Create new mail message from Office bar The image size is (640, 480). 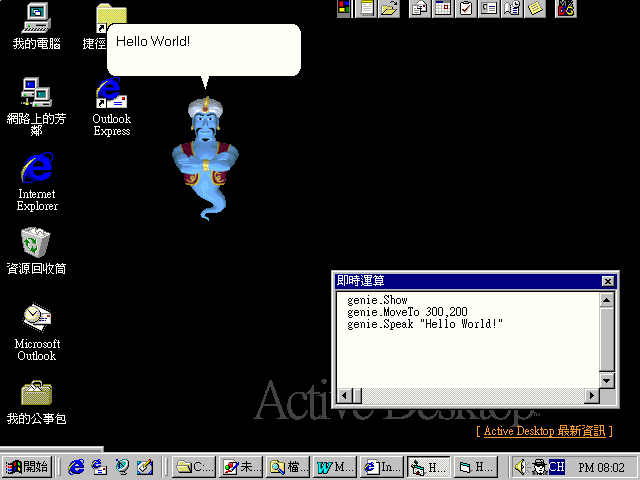pos(420,9)
